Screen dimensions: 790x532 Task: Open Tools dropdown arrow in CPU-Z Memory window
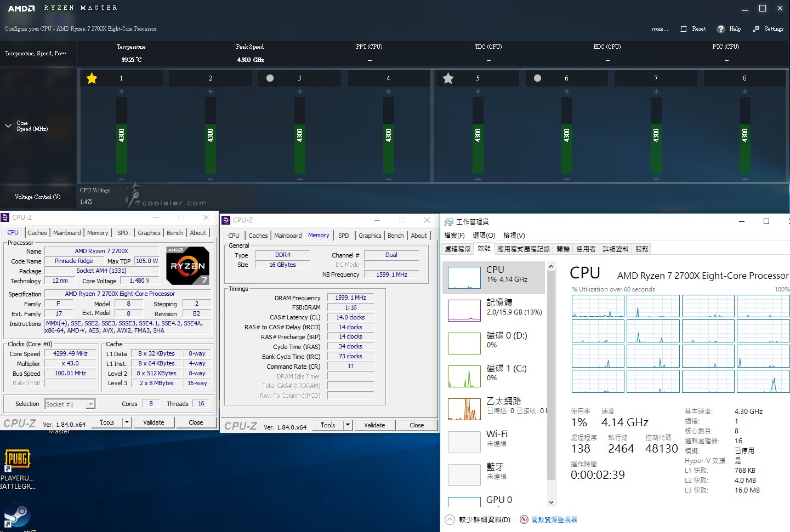[x=348, y=425]
